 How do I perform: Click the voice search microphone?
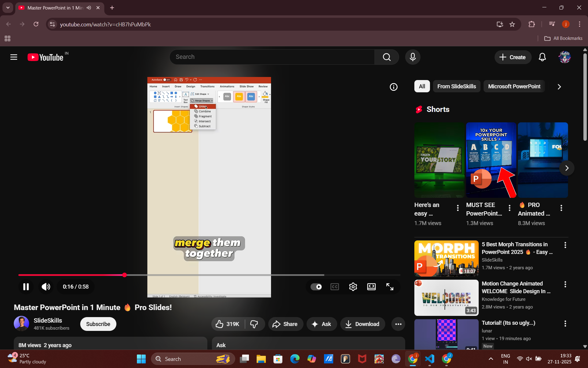413,57
